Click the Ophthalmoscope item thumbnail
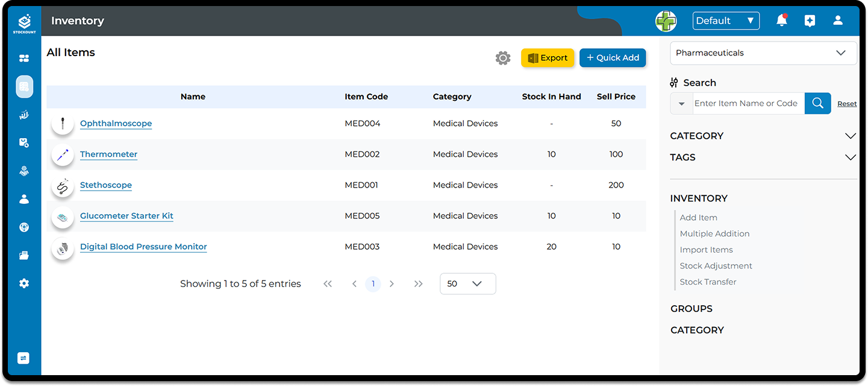This screenshot has height=386, width=868. click(63, 124)
